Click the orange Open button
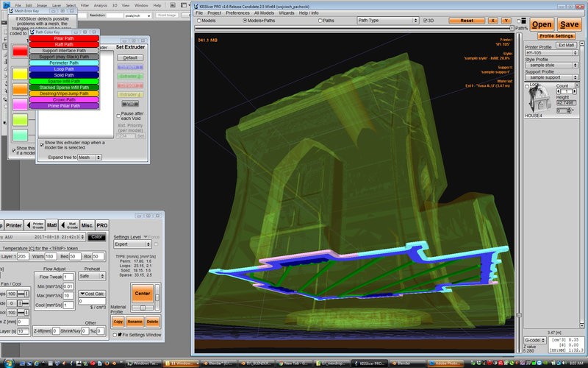Screen dimensions: 588x368 point(542,24)
